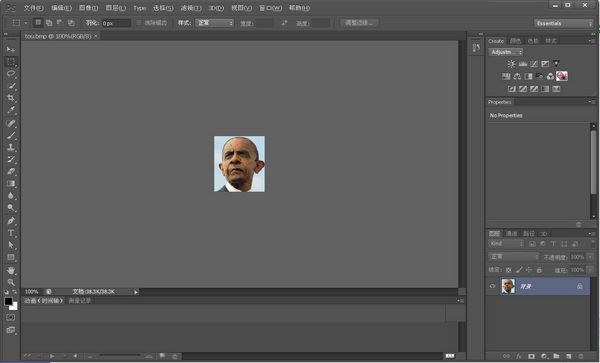Viewport: 600px width, 363px height.
Task: Toggle the anti-alias checkbox in options bar
Action: [139, 23]
